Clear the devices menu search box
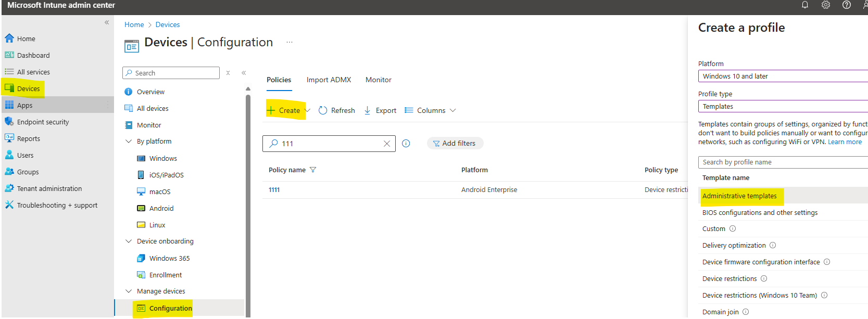Screen dimensions: 868x319 pos(228,73)
